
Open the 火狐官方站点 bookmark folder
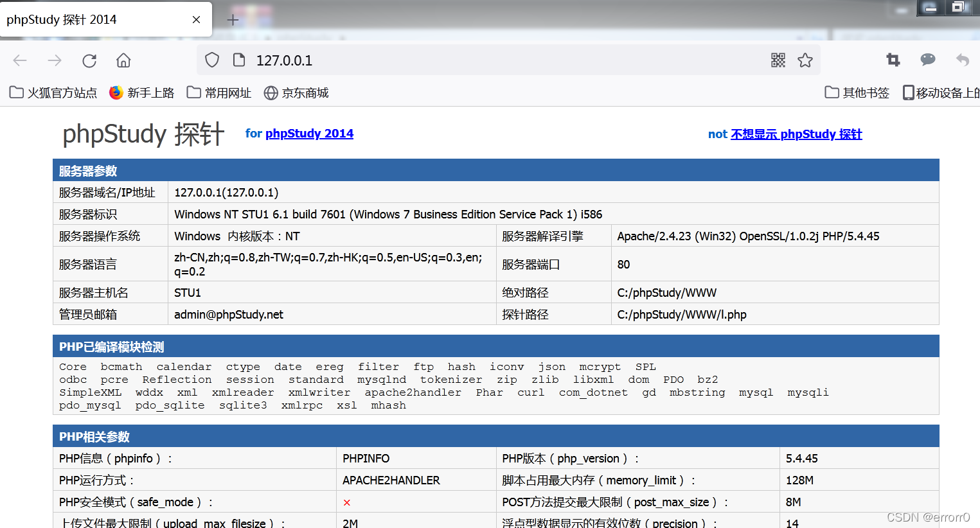pos(53,92)
